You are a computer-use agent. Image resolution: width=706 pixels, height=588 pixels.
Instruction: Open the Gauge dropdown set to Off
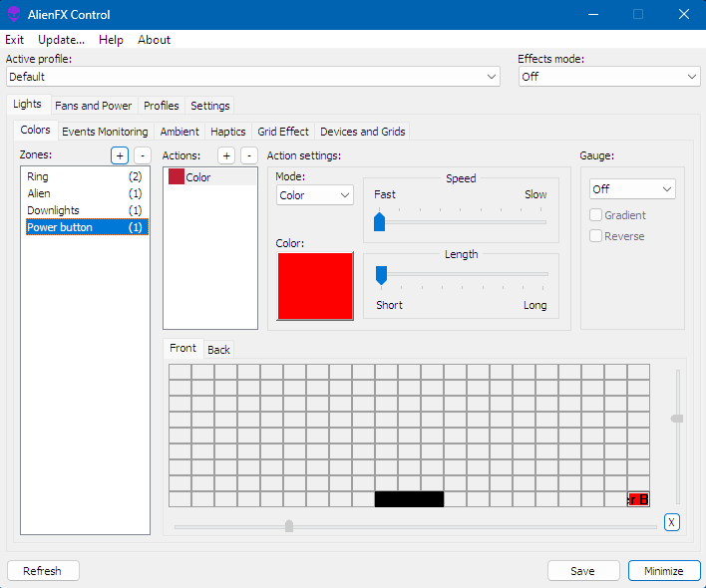tap(632, 189)
